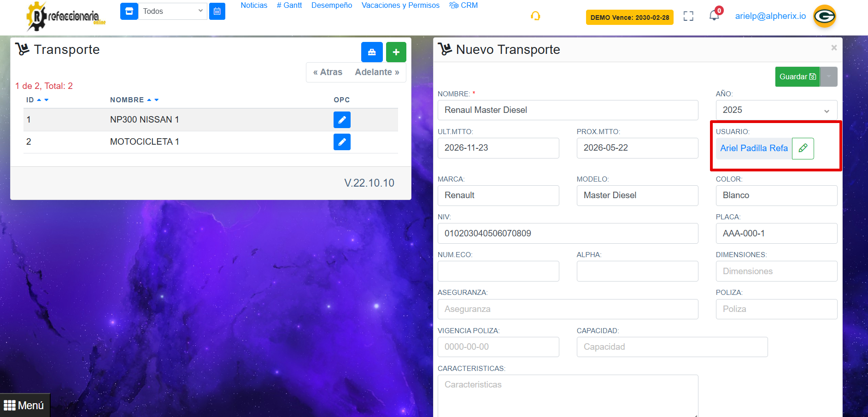This screenshot has width=868, height=417.
Task: Open the notifications bell
Action: [714, 16]
